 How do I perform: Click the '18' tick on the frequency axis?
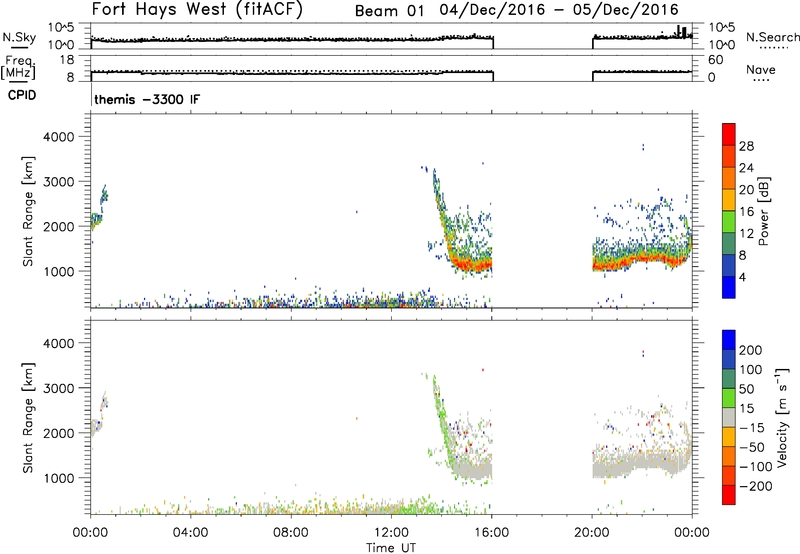click(x=67, y=60)
